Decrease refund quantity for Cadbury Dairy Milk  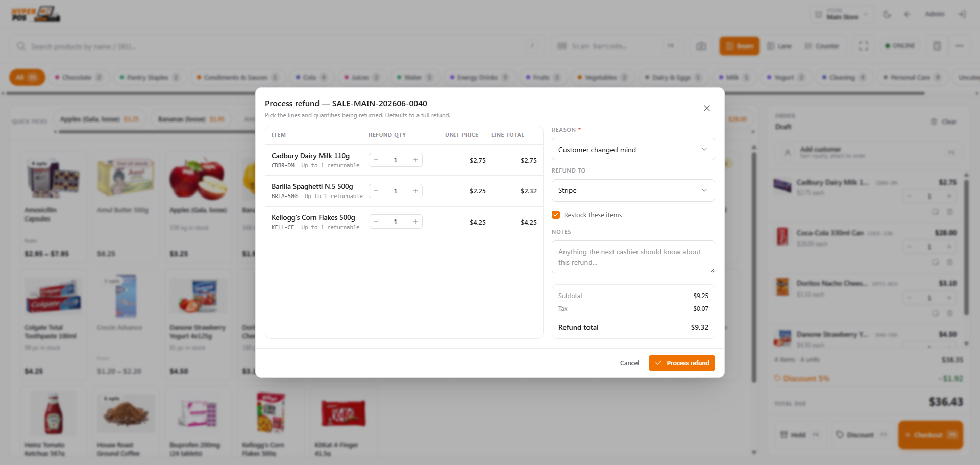[376, 160]
